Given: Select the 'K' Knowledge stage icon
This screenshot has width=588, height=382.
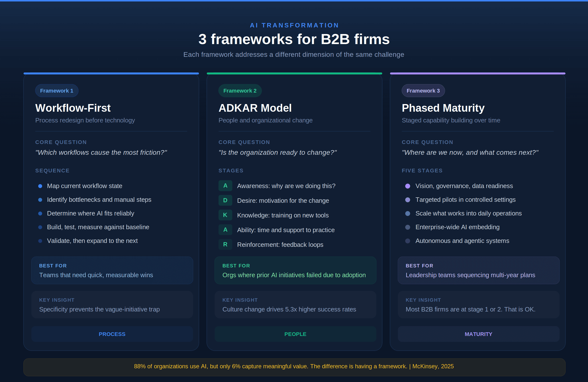Looking at the screenshot, I should tap(225, 215).
